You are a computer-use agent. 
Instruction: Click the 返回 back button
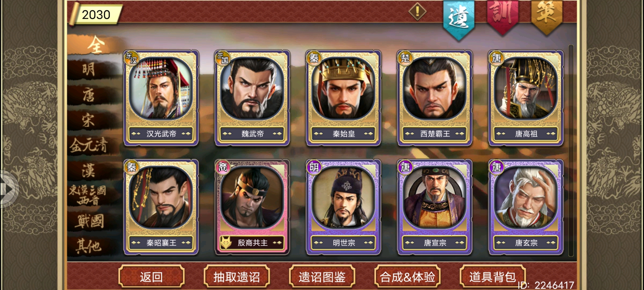tap(151, 277)
